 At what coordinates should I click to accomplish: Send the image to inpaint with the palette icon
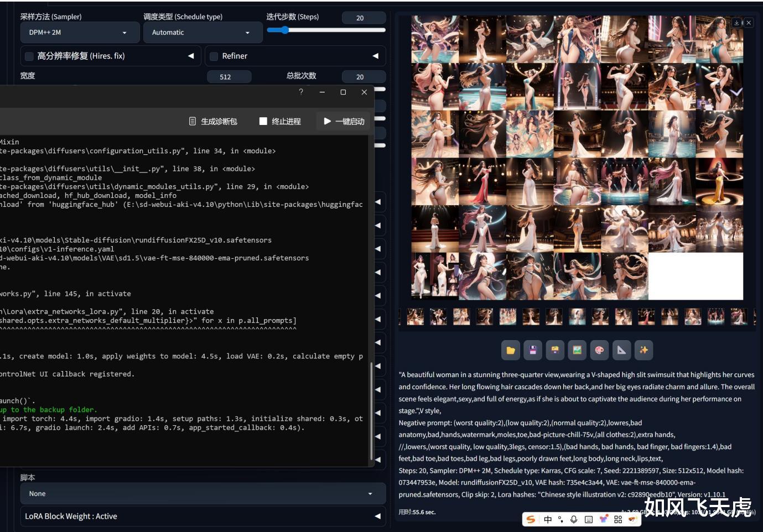[x=599, y=350]
